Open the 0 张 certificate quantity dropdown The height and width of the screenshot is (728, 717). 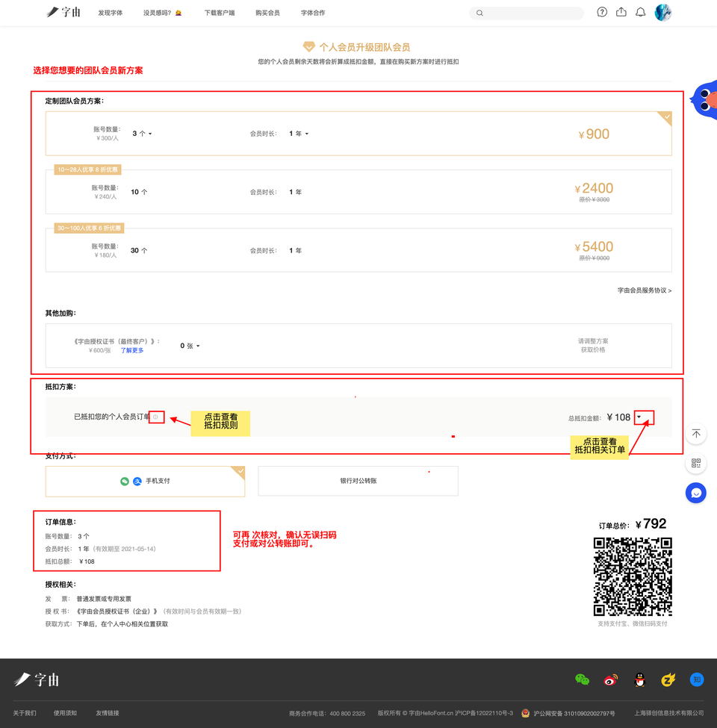click(x=190, y=346)
